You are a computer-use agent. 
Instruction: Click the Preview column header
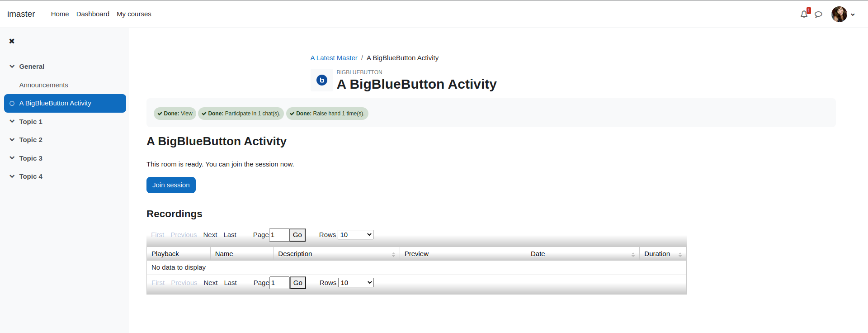point(463,254)
